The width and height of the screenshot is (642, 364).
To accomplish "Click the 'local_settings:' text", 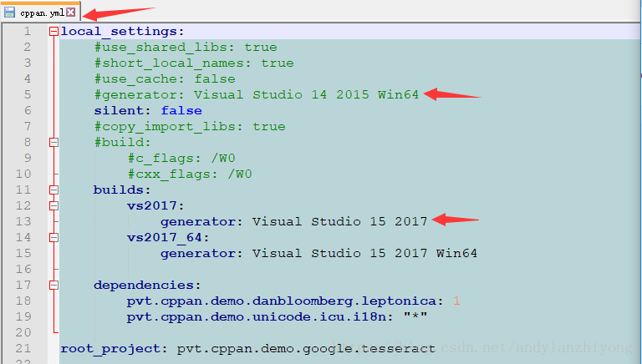I will click(x=122, y=32).
